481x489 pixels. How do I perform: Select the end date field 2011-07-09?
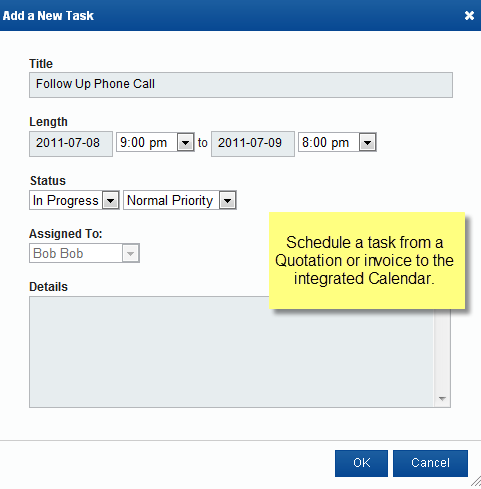[253, 144]
